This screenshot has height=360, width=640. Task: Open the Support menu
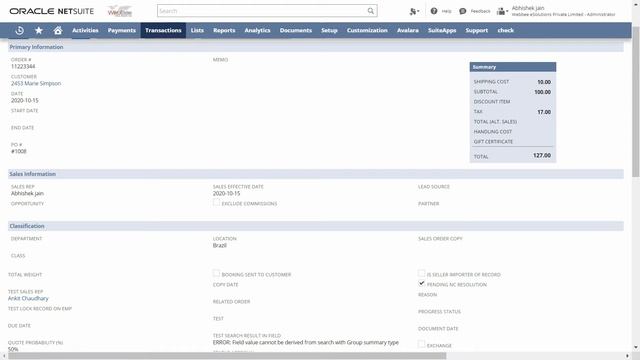[477, 30]
